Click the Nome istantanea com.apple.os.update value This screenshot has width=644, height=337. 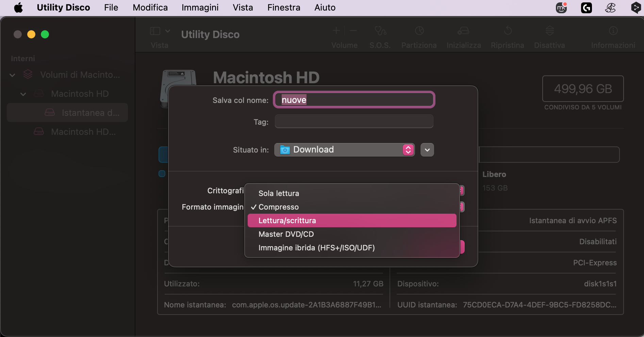coord(307,305)
